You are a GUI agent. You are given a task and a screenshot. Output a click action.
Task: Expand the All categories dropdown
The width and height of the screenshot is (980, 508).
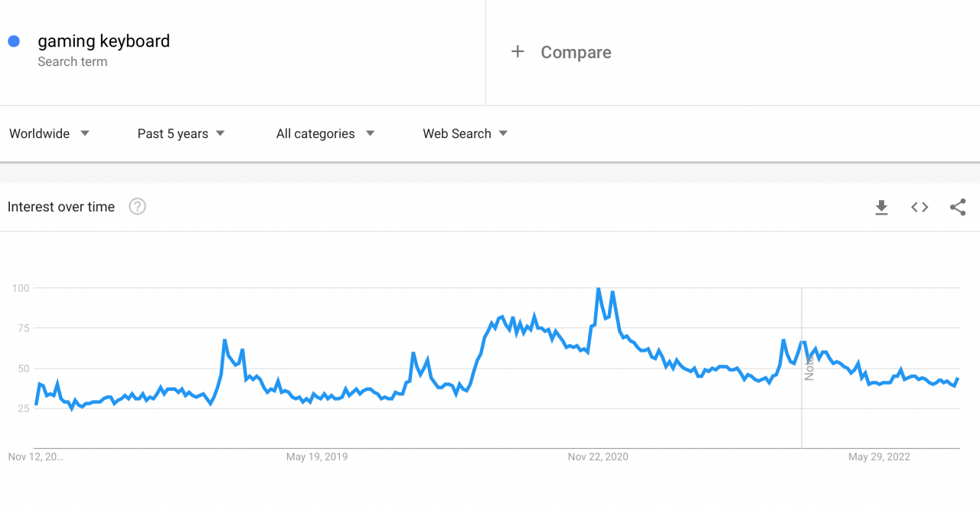tap(324, 133)
